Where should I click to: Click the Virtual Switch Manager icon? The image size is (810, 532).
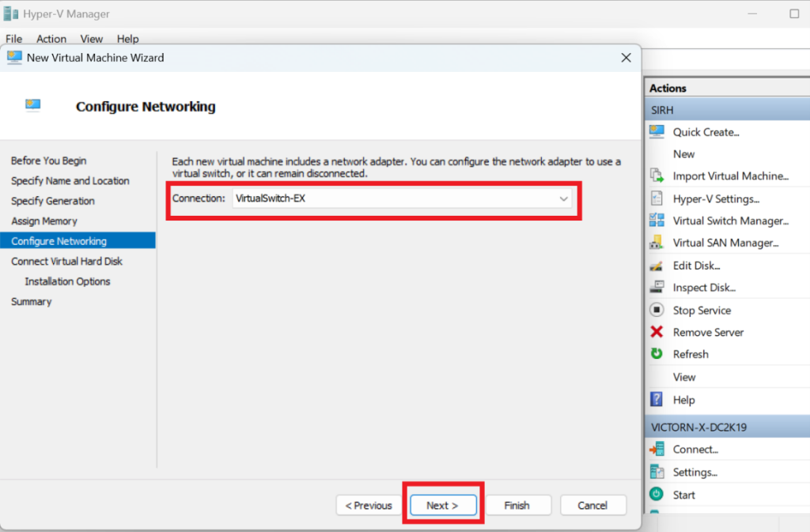tap(657, 221)
